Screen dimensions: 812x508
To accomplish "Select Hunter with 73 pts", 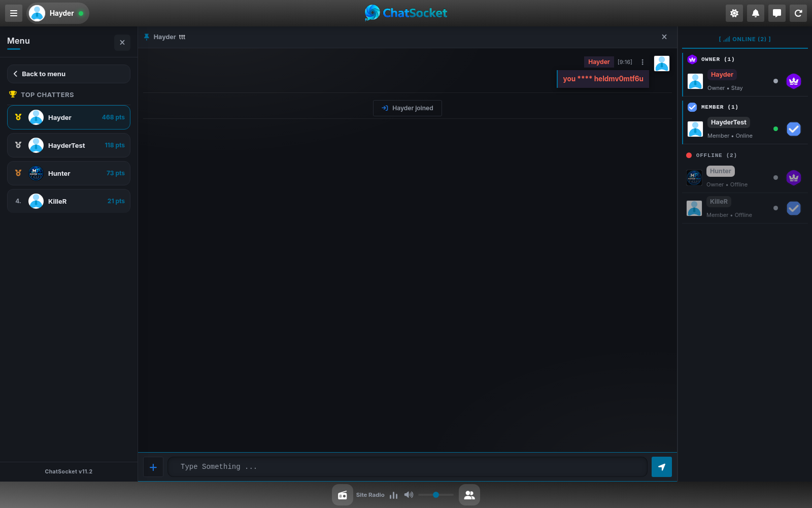I will (x=69, y=173).
